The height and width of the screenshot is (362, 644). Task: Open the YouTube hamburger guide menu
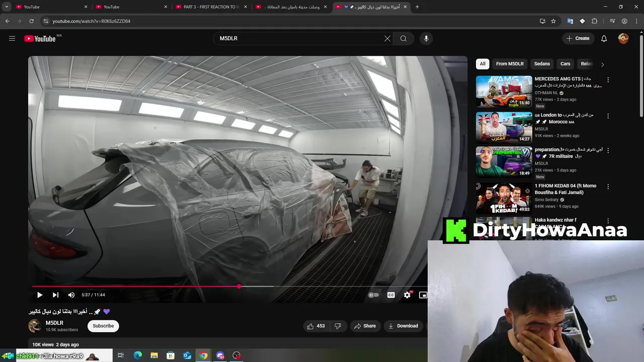coord(12,38)
